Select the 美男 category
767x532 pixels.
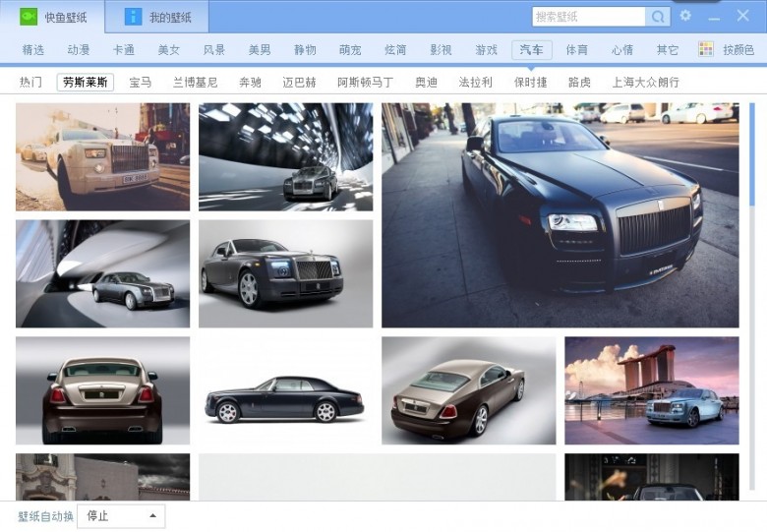click(x=260, y=50)
